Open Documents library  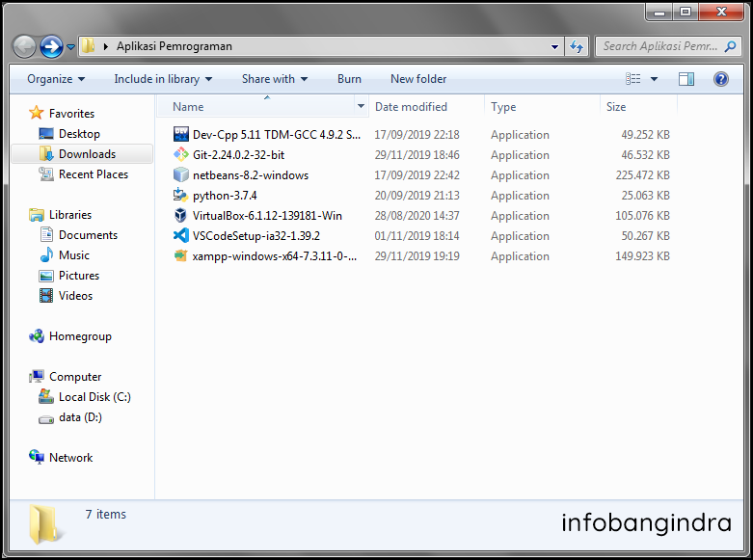pos(88,235)
